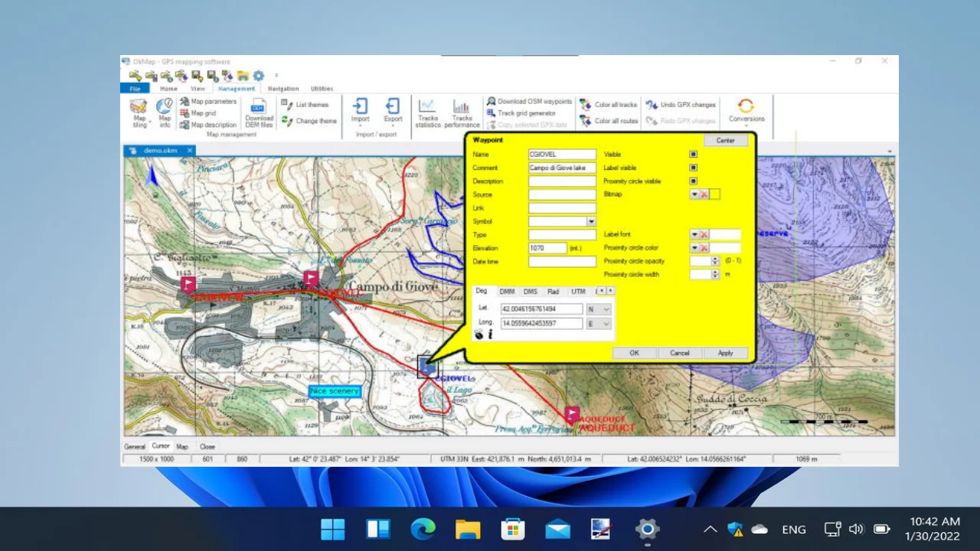This screenshot has width=980, height=551.
Task: Open Tracks statistics
Action: [428, 112]
